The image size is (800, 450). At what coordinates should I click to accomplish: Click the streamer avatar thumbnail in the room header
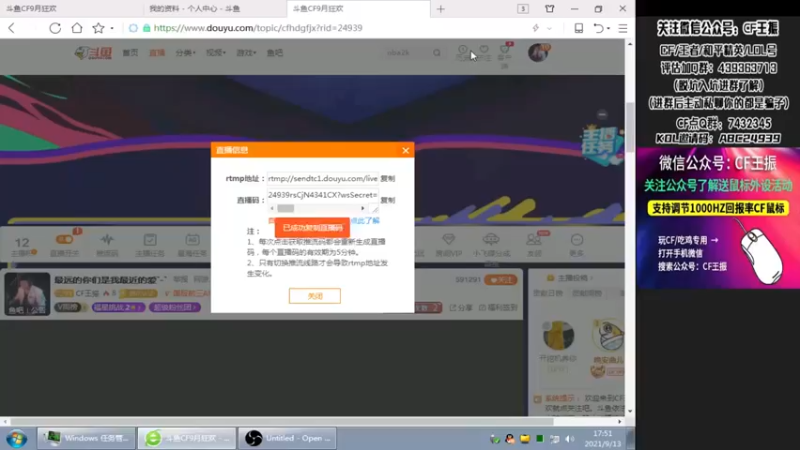coord(27,294)
